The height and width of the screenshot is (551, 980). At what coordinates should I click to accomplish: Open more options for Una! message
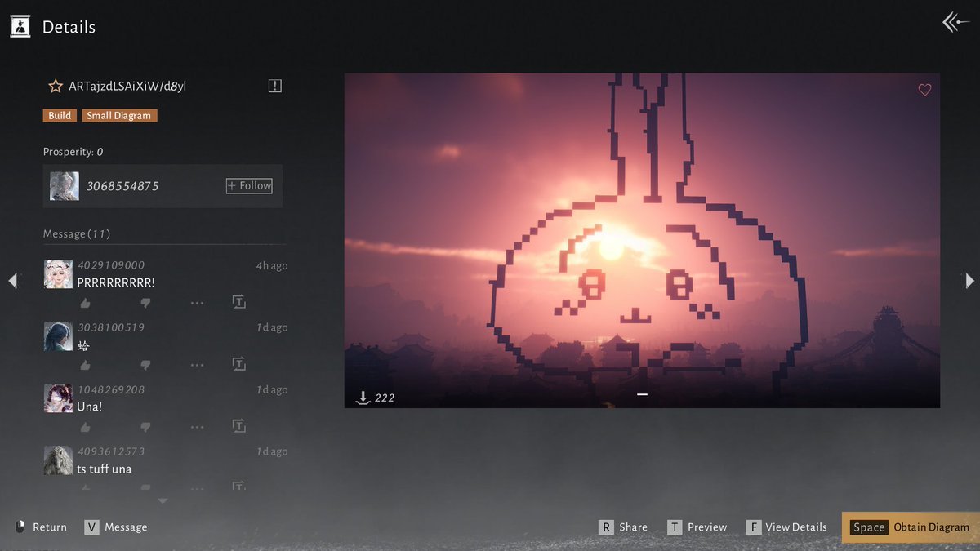coord(197,427)
